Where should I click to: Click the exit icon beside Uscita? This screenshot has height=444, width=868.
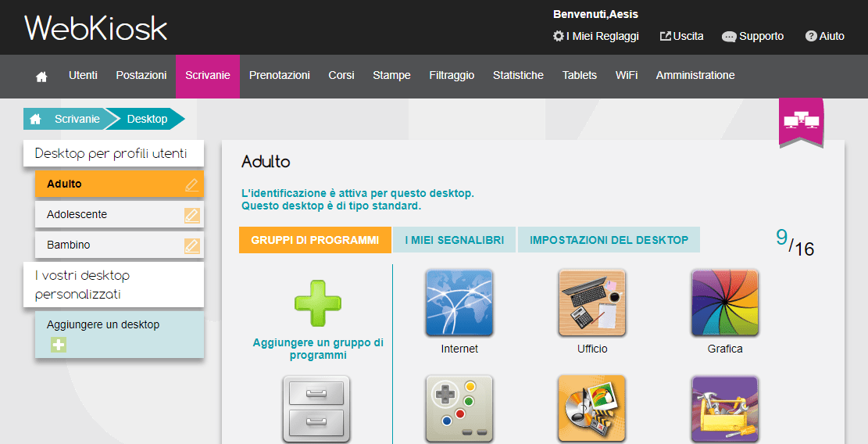(666, 36)
